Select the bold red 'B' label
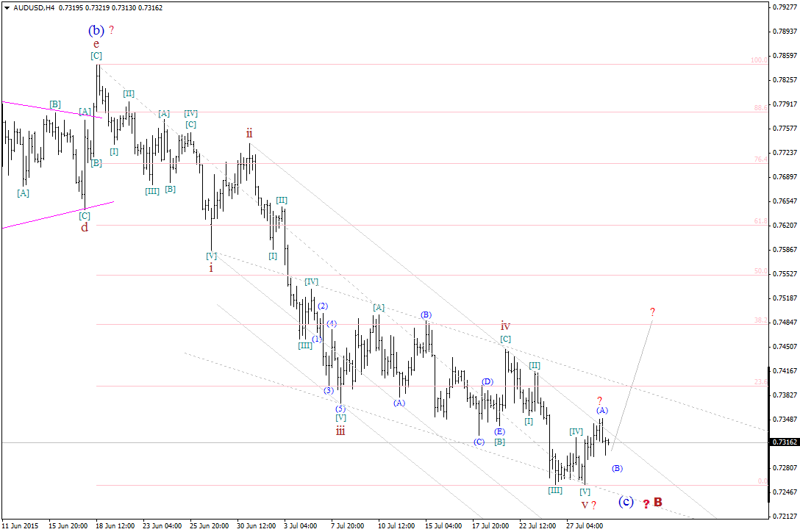This screenshot has width=800, height=532. pyautogui.click(x=658, y=503)
